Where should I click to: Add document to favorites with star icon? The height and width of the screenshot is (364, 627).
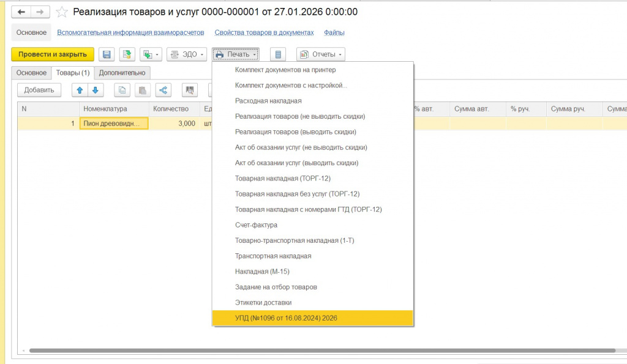pyautogui.click(x=62, y=12)
